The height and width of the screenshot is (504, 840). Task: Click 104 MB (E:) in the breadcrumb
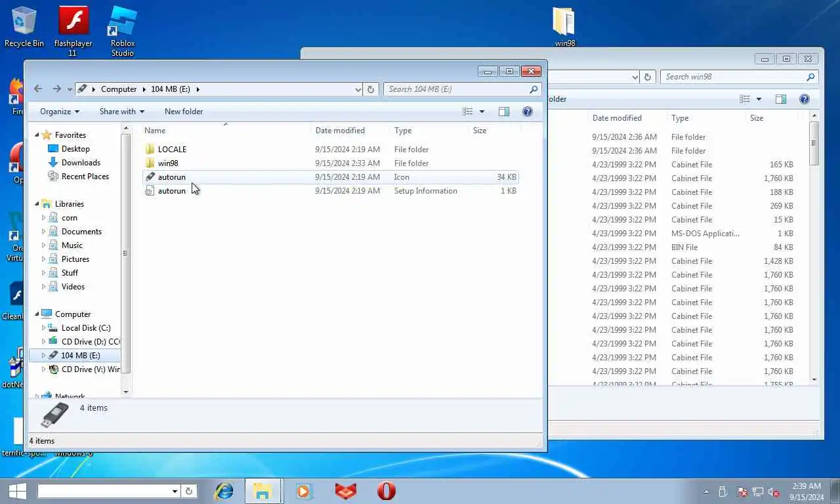point(171,89)
